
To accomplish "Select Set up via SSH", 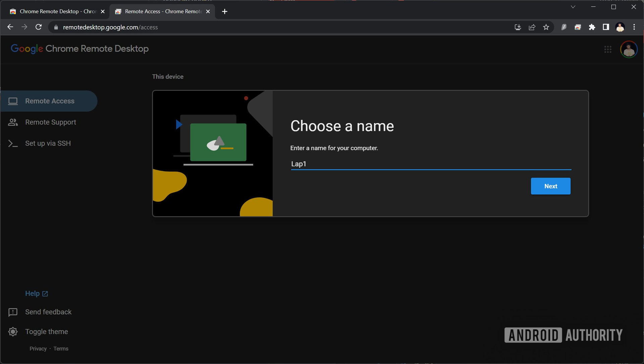I will coord(48,143).
